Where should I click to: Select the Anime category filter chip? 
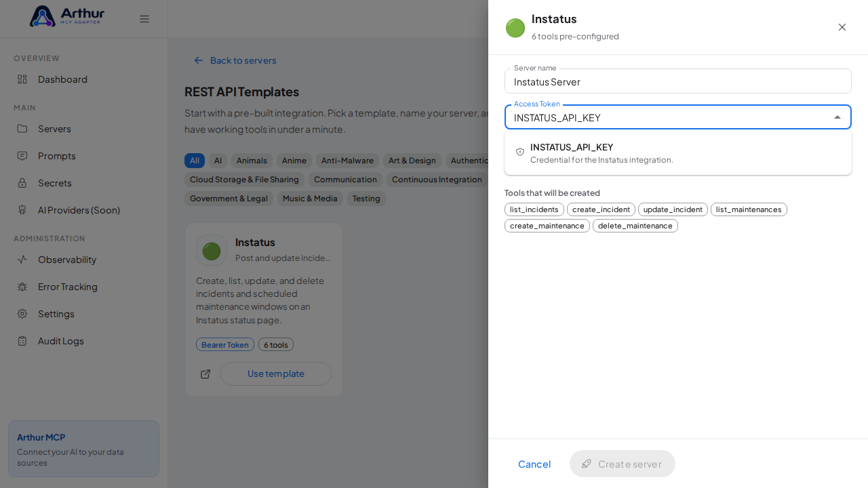tap(294, 161)
